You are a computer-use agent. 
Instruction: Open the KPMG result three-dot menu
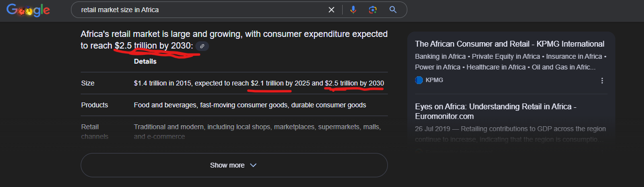click(602, 81)
